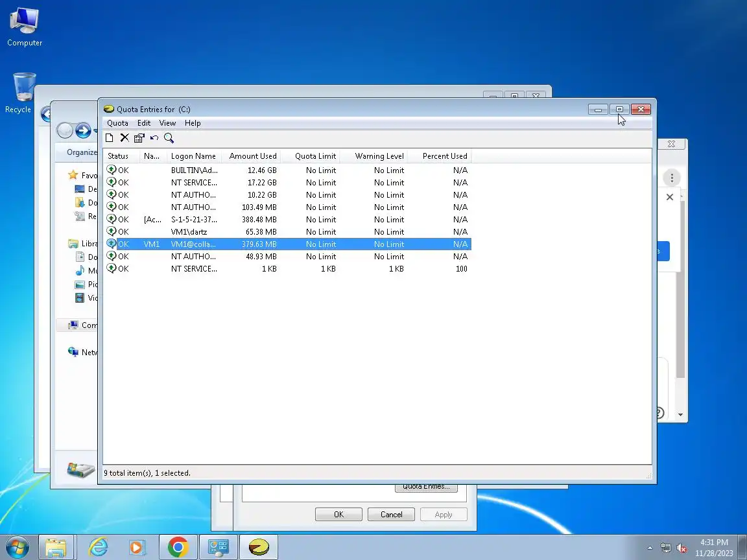Click the Network icon in Explorer sidebar
Screen dimensions: 747x560
[73, 352]
